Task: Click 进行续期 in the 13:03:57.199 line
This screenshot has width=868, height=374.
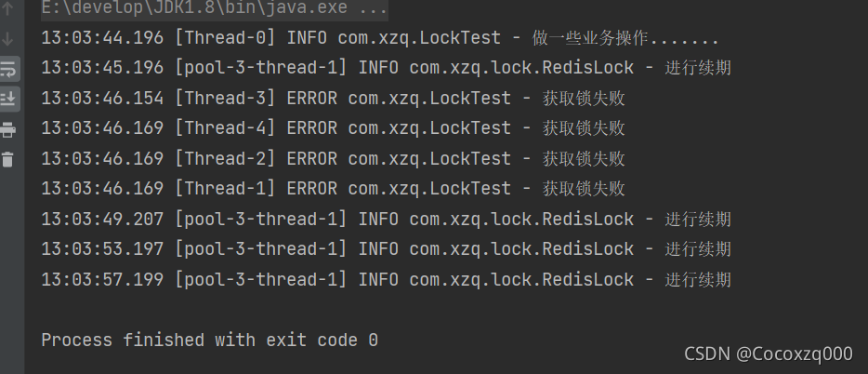Action: (698, 279)
